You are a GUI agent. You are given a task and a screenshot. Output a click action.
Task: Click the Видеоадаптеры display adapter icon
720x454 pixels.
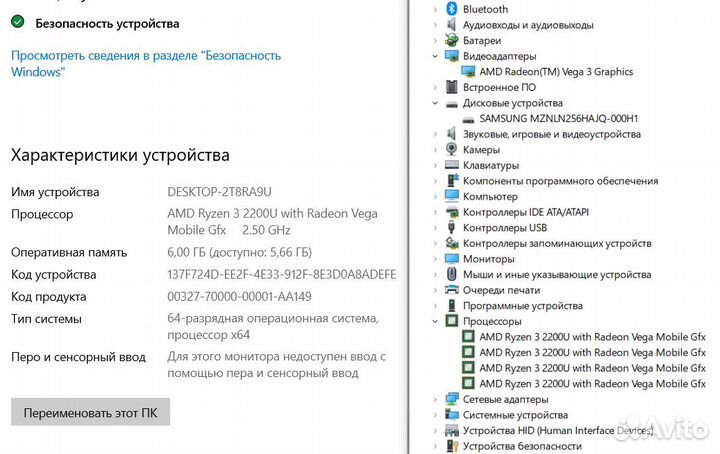click(452, 56)
